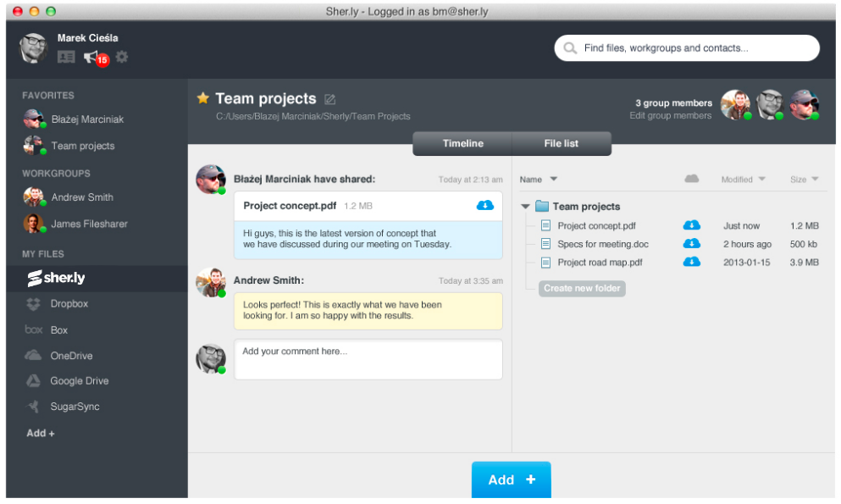
Task: Switch to the File list tab
Action: pos(561,144)
